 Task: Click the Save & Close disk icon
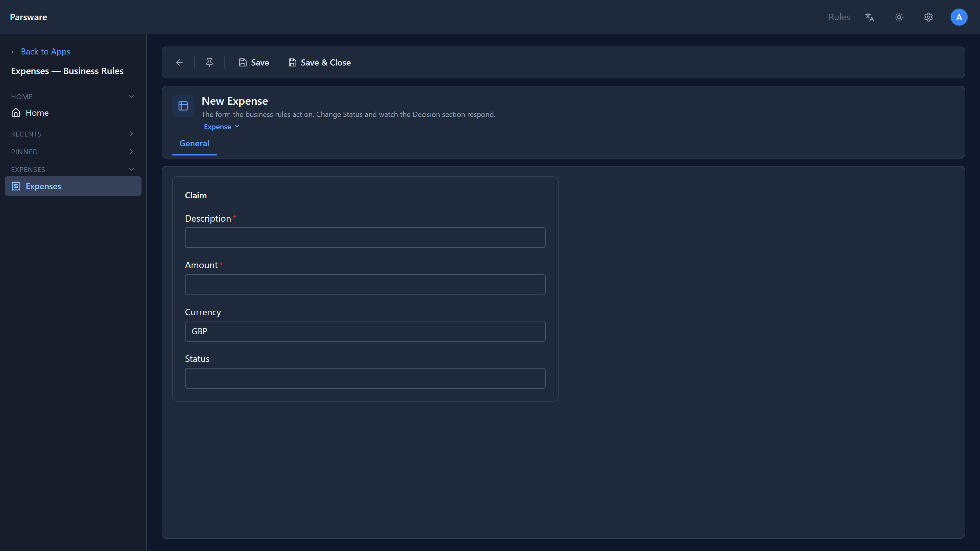pos(292,62)
